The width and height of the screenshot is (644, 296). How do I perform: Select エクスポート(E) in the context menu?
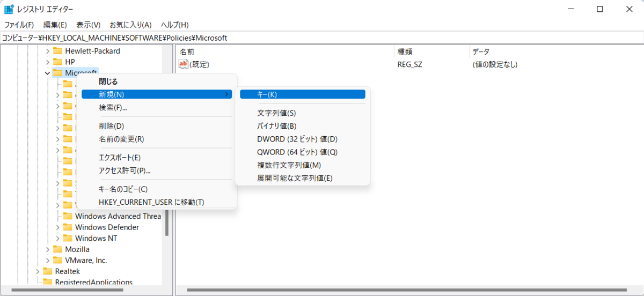tap(157, 158)
